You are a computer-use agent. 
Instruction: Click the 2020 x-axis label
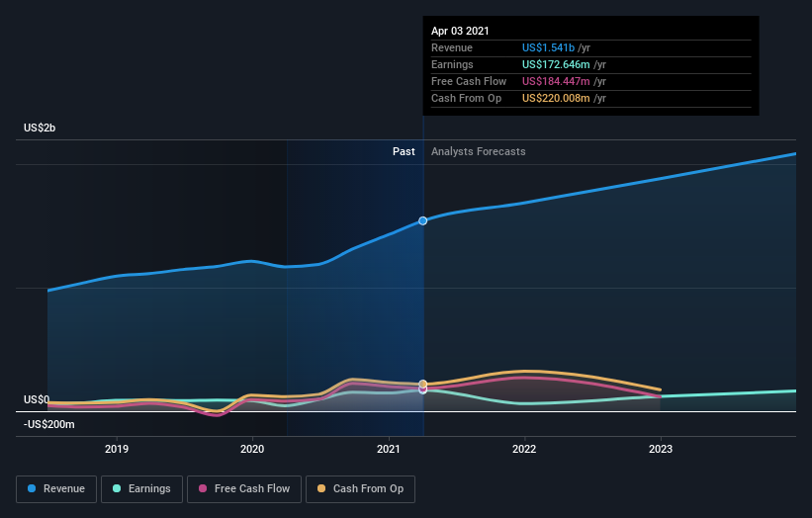pos(252,449)
